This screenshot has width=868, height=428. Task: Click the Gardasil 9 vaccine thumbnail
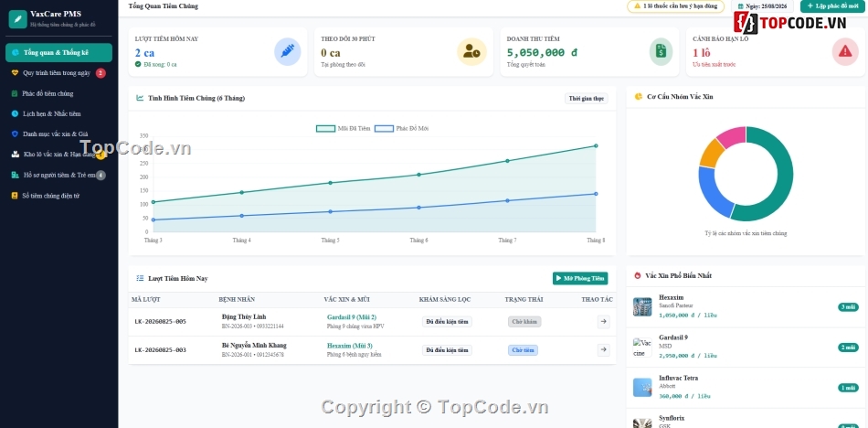point(642,348)
